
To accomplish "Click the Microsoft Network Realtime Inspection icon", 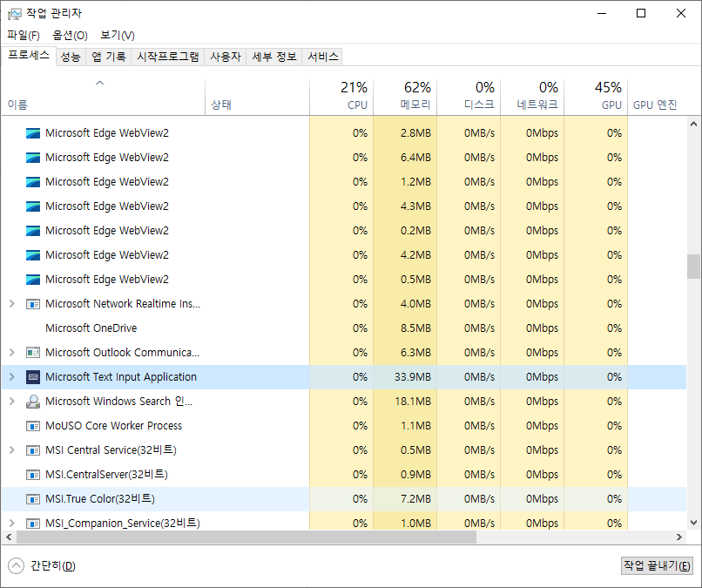I will (x=33, y=304).
